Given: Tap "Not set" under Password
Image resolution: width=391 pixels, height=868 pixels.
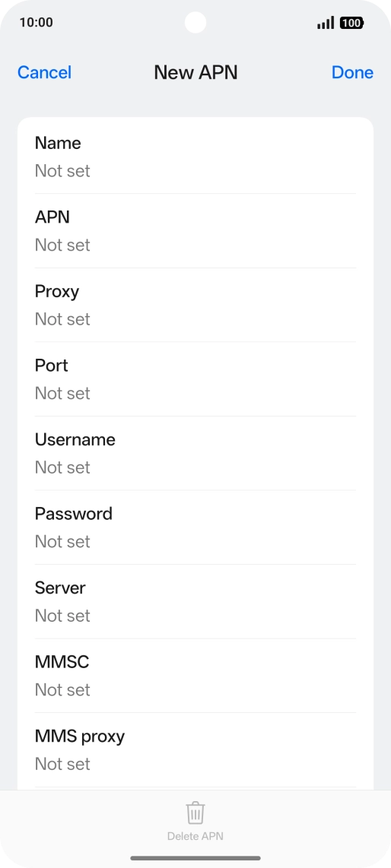Looking at the screenshot, I should click(62, 541).
